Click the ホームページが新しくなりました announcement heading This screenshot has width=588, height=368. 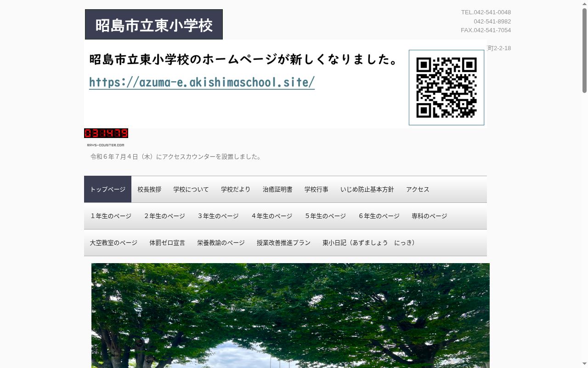click(243, 59)
